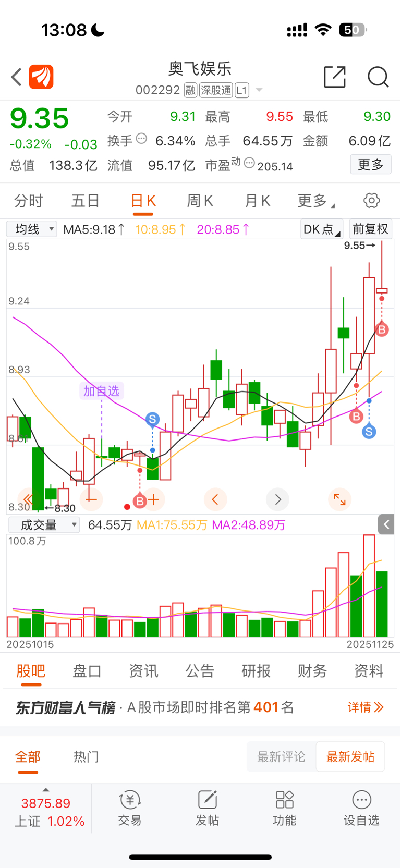Open the orange Eastmoney app logo
The image size is (401, 868).
click(41, 77)
